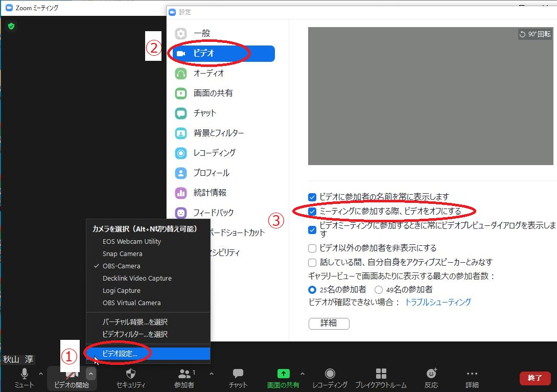Expand the video options arrow beside ビデオの開始
557x392 pixels.
click(90, 373)
